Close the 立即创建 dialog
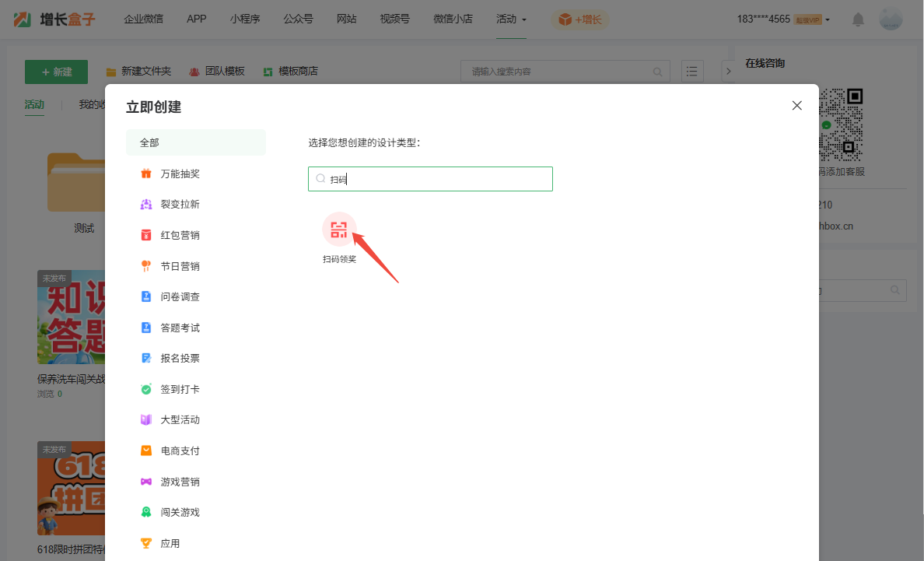Viewport: 924px width, 561px height. pyautogui.click(x=796, y=106)
